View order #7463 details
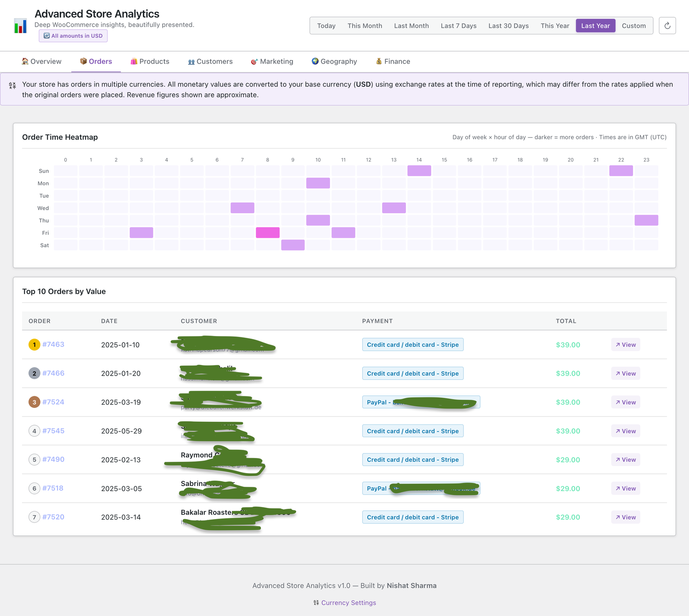Viewport: 689px width, 616px height. (626, 345)
